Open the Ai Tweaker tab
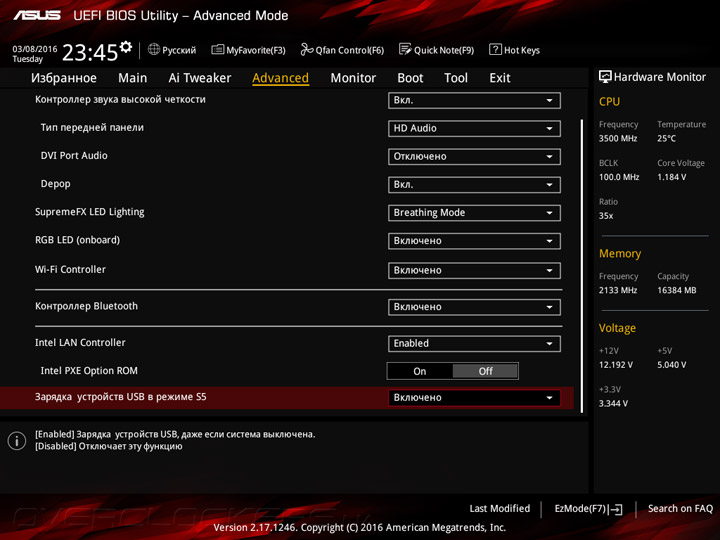Screen dimensions: 720x540 point(199,78)
